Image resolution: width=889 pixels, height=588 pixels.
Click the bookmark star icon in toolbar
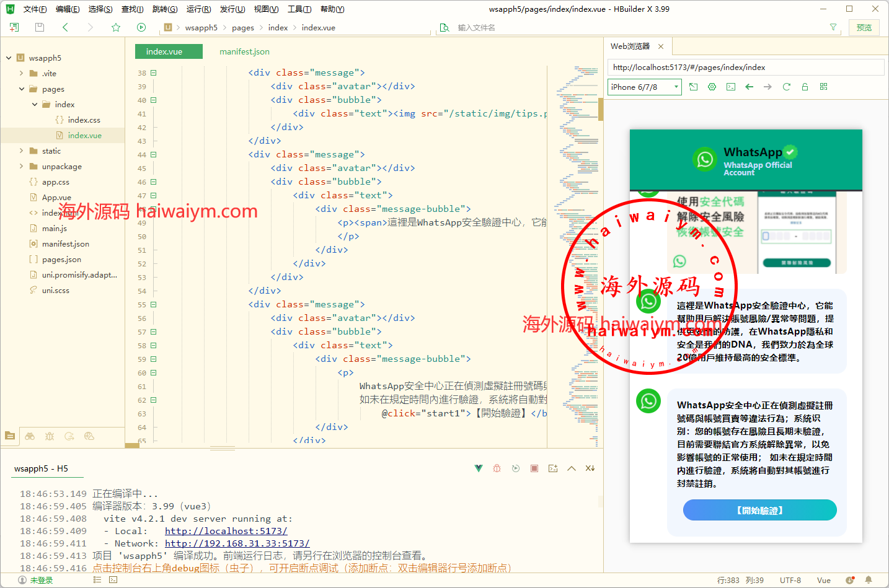116,27
